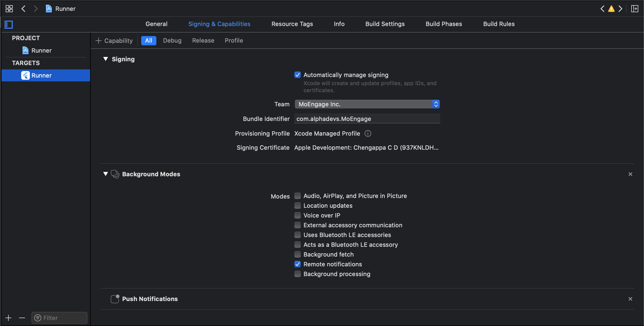Click the Bundle Identifier field
644x326 pixels.
pos(367,119)
